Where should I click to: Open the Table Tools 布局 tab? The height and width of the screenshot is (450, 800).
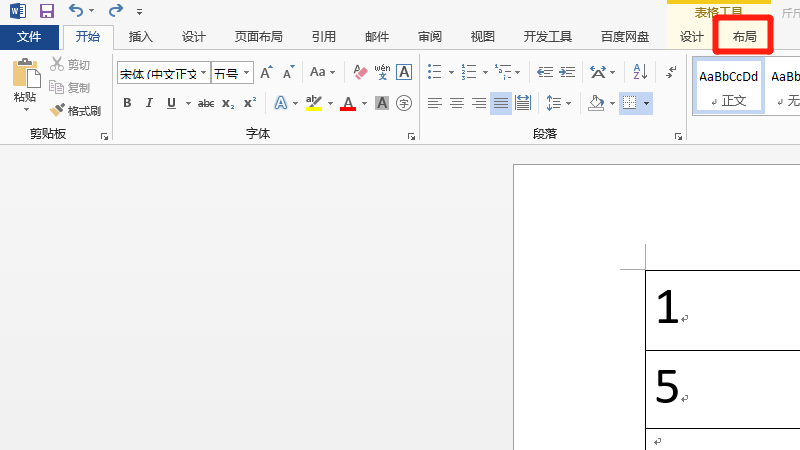click(744, 37)
